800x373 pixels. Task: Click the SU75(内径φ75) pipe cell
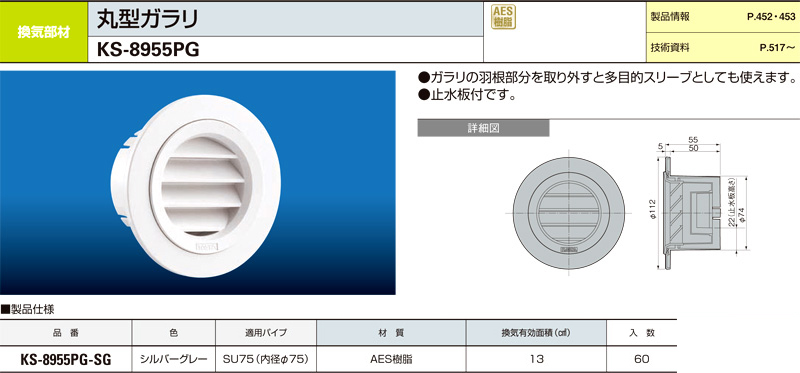coord(266,359)
